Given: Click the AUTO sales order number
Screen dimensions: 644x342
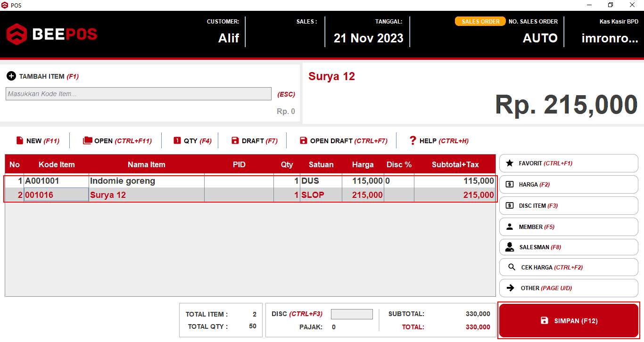Looking at the screenshot, I should (540, 38).
